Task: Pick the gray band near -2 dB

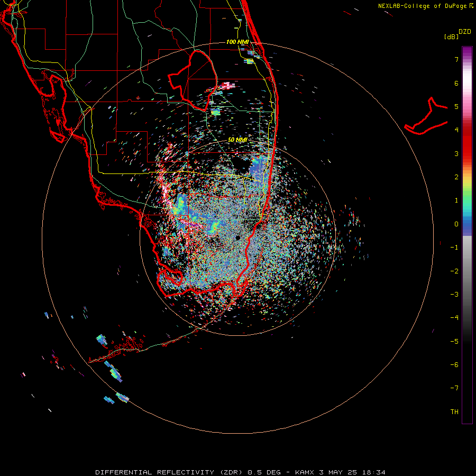Action: pyautogui.click(x=467, y=271)
